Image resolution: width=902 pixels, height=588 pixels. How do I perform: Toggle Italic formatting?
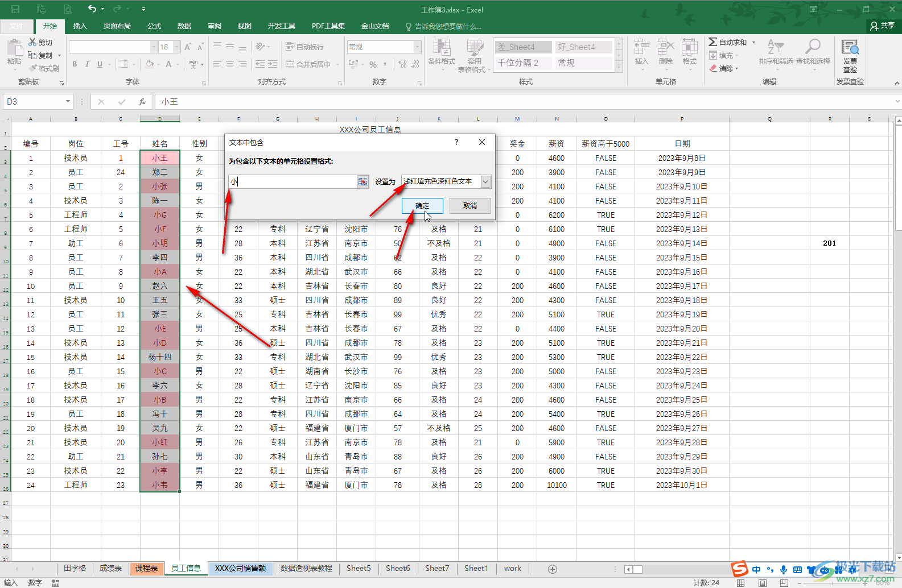[x=87, y=64]
